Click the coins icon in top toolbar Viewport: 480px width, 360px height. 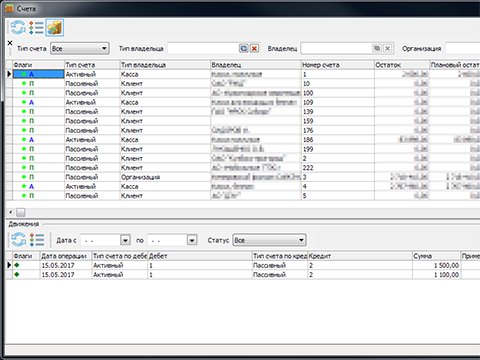(55, 28)
